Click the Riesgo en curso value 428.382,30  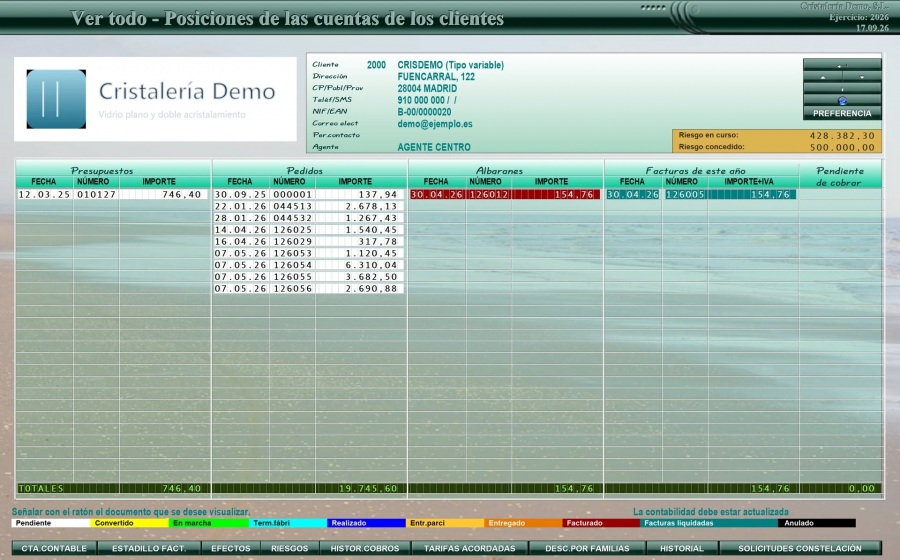tap(842, 136)
